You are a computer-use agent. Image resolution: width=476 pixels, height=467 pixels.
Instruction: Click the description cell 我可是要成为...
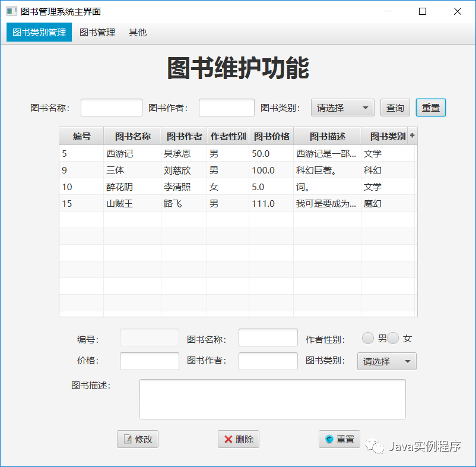(x=327, y=203)
